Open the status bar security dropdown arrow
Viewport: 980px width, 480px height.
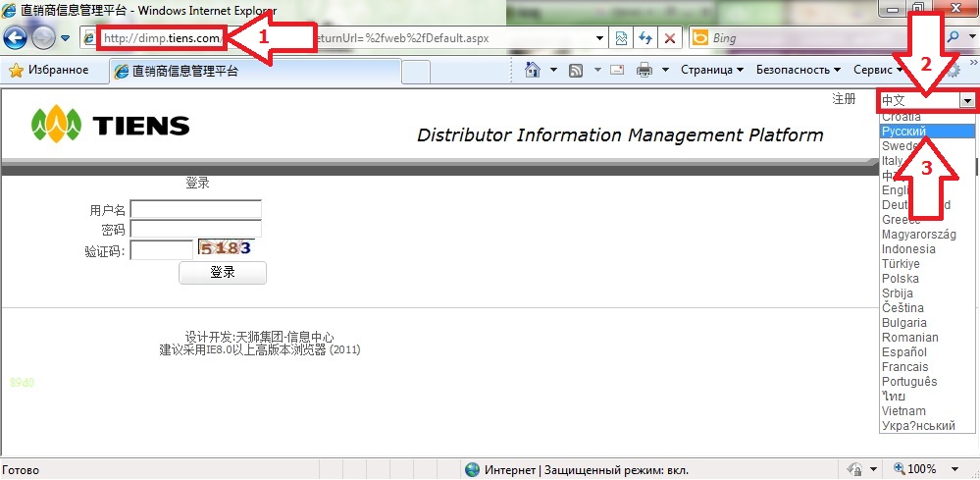[x=873, y=469]
